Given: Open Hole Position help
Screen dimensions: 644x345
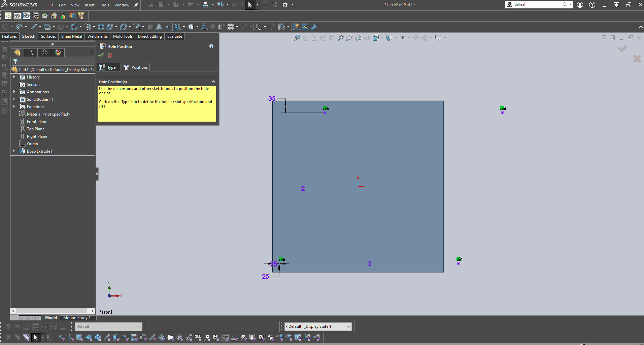Looking at the screenshot, I should coord(211,46).
